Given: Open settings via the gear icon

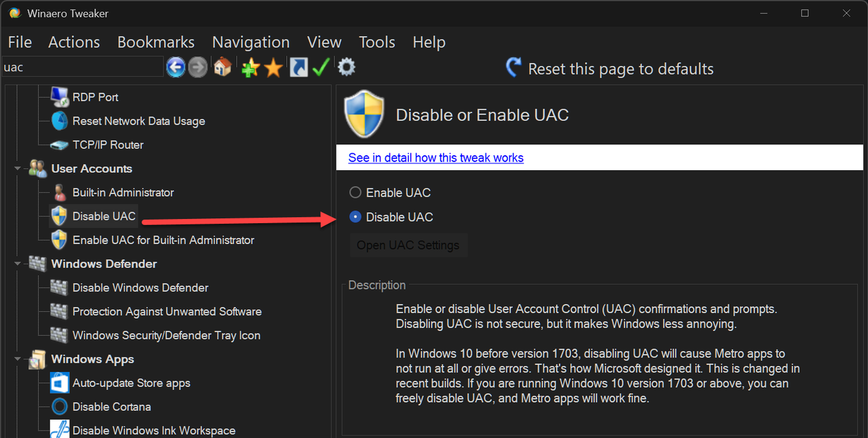Looking at the screenshot, I should tap(347, 66).
